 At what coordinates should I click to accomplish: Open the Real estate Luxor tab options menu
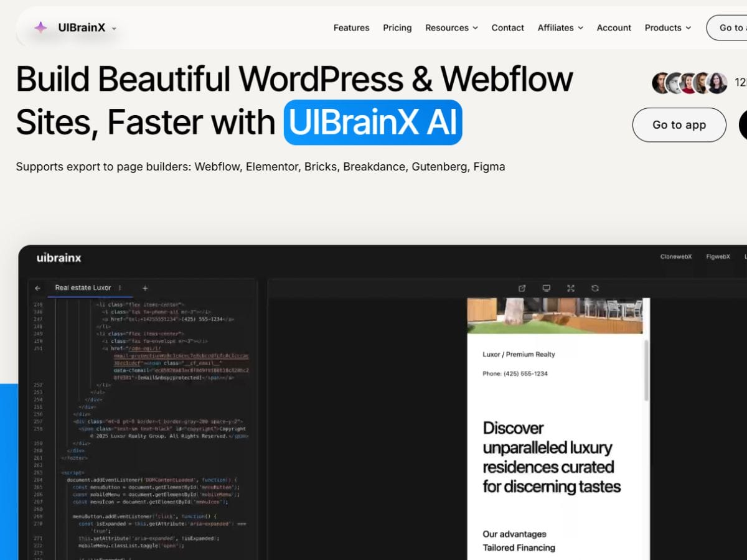coord(120,288)
